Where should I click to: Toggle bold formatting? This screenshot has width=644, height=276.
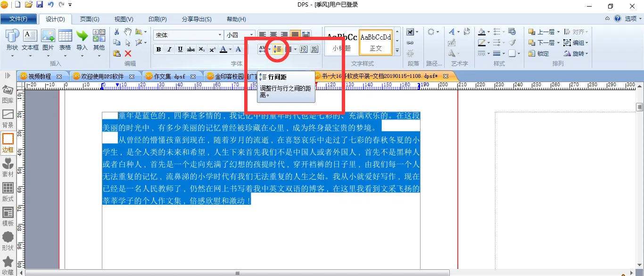pyautogui.click(x=158, y=50)
